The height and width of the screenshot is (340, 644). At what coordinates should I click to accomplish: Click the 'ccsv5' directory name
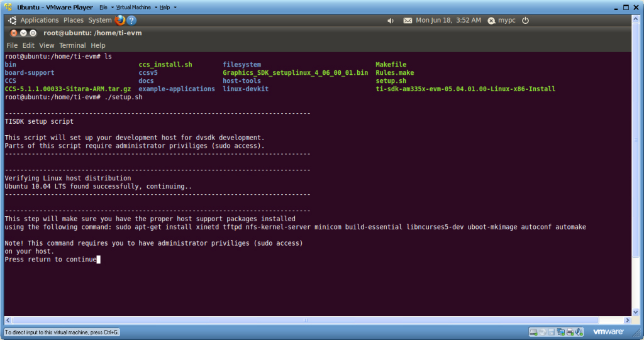click(x=148, y=73)
